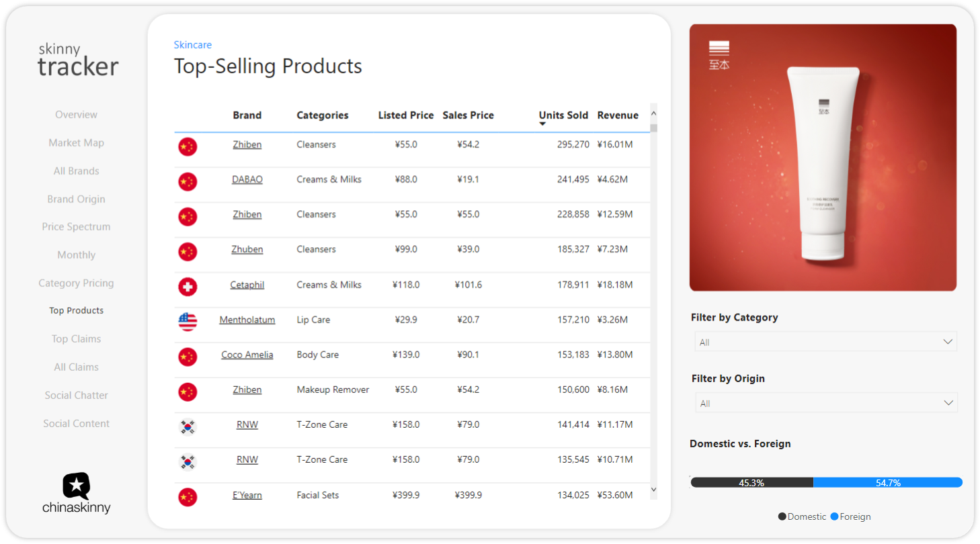Open the Top Claims page
This screenshot has width=980, height=544.
[x=77, y=339]
